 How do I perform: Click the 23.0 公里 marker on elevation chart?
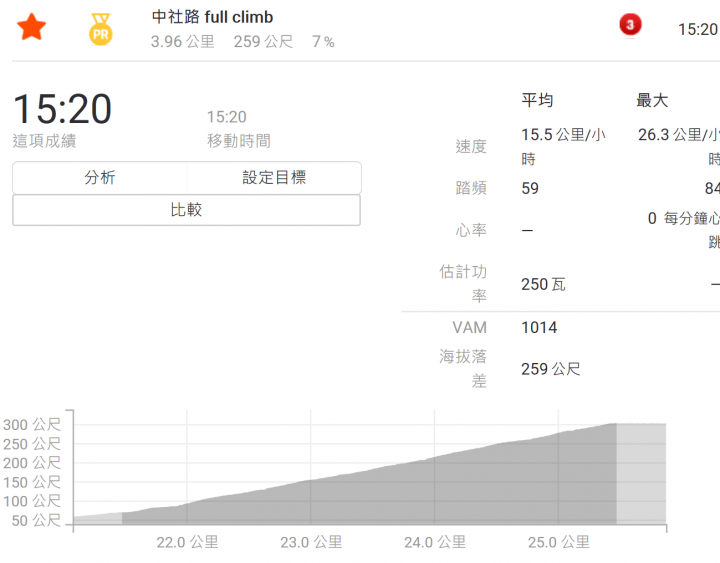coord(311,542)
